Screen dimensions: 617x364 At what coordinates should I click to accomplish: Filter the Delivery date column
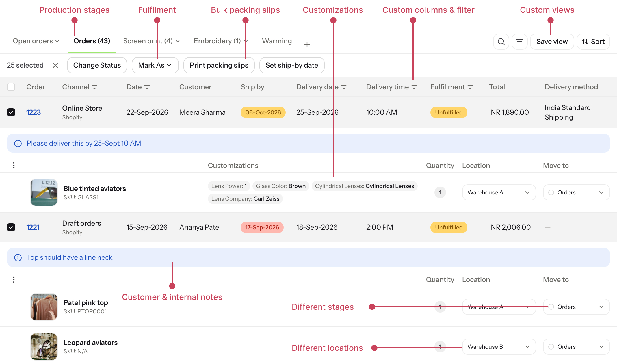pos(344,87)
